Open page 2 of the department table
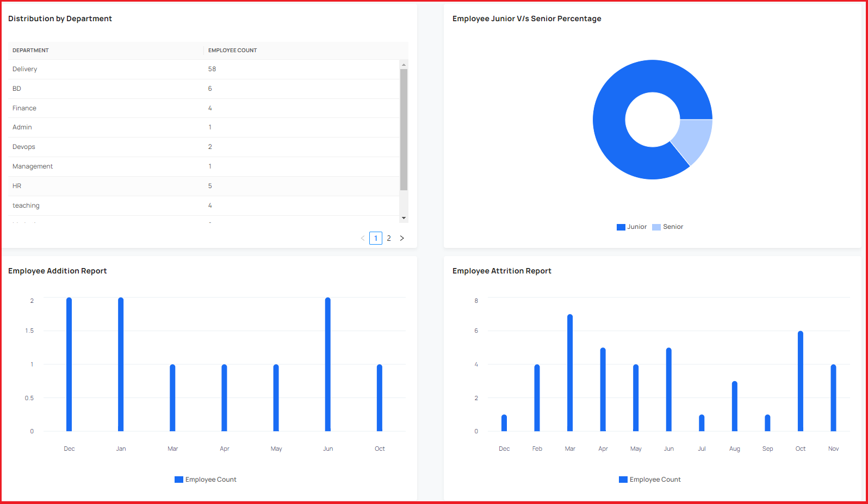The width and height of the screenshot is (868, 504). [x=389, y=238]
